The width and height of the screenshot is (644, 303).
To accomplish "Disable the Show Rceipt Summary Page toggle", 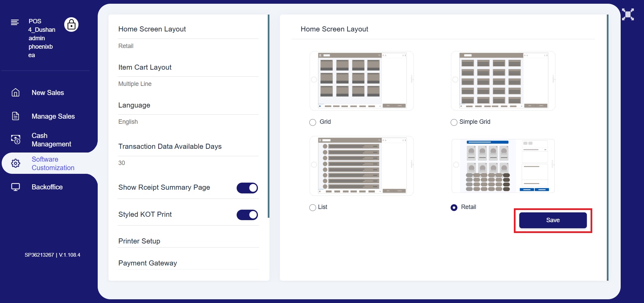I will coord(247,188).
